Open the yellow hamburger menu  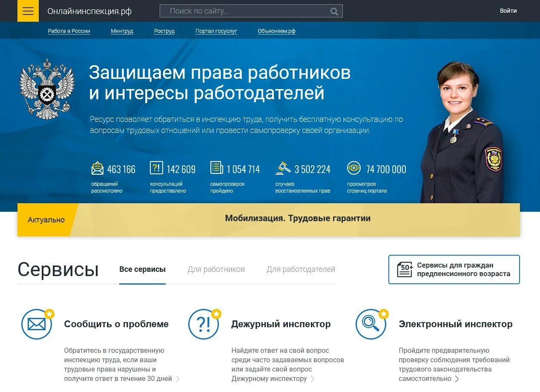coord(28,11)
